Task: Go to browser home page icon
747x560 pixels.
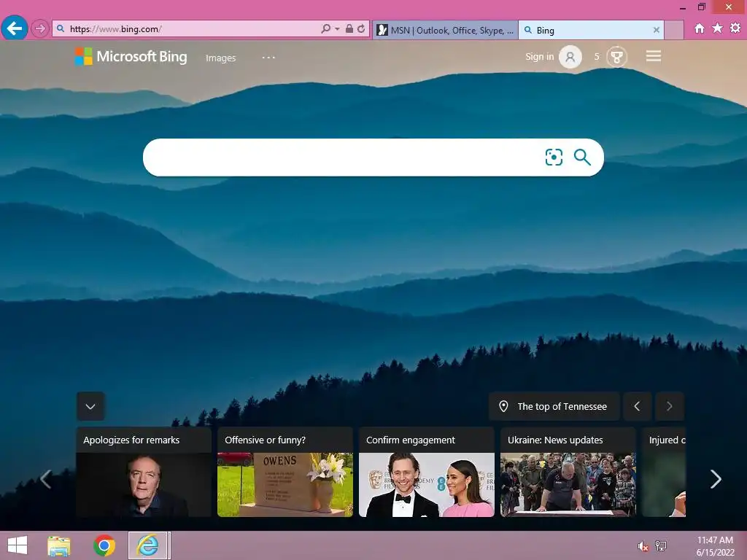Action: click(699, 28)
